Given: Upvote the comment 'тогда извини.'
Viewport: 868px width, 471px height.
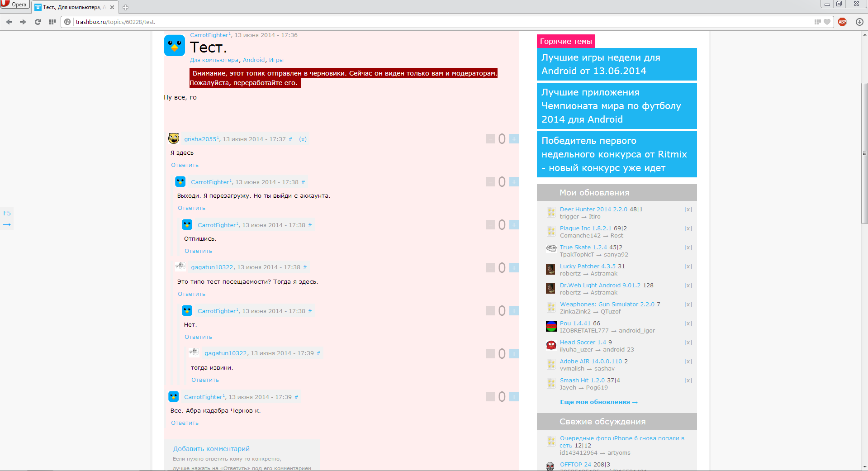Looking at the screenshot, I should (x=514, y=354).
